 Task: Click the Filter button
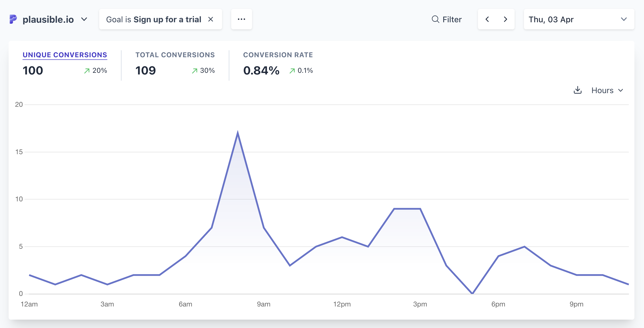[447, 19]
